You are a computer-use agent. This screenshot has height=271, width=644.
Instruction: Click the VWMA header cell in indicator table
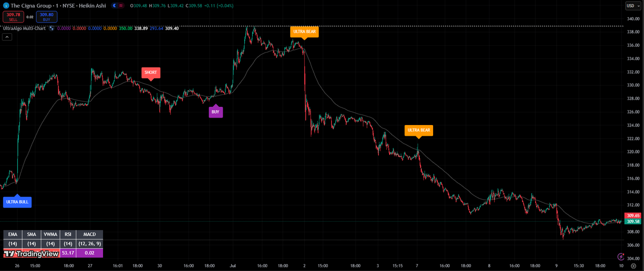50,234
